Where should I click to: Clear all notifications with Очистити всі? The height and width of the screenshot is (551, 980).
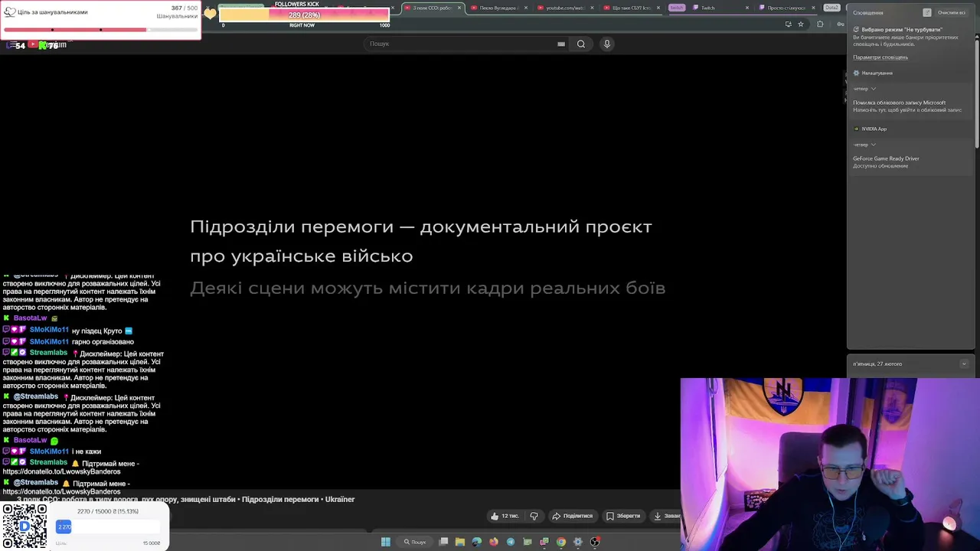[952, 12]
